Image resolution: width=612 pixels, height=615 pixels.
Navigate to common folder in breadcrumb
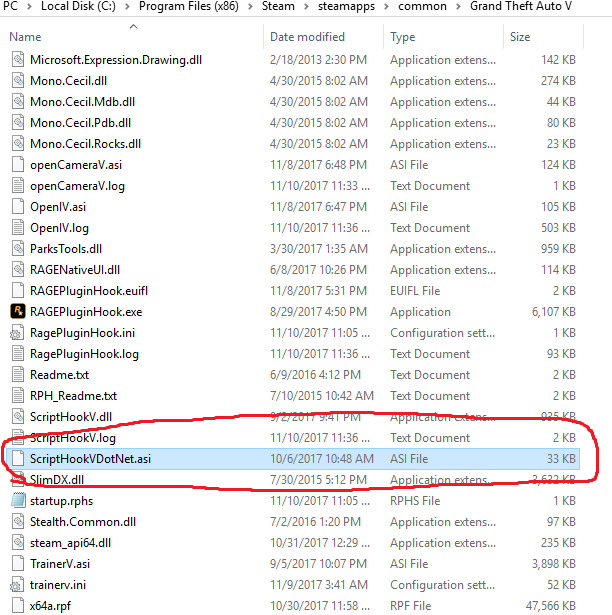coord(422,6)
